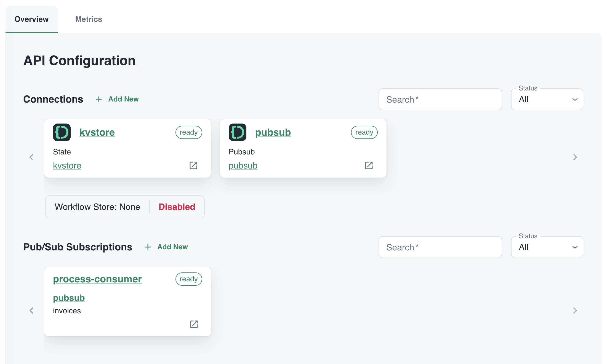Open the kvstore connection title link
This screenshot has height=364, width=607.
(97, 132)
